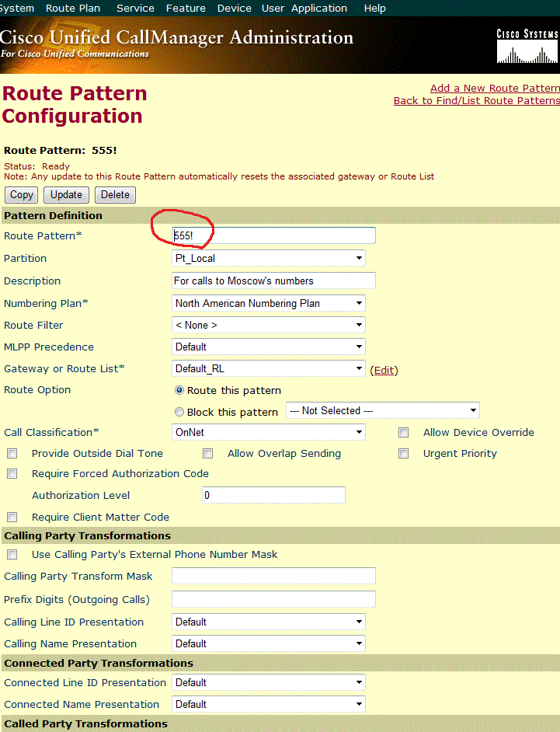Image resolution: width=560 pixels, height=732 pixels.
Task: Check the Urgent Priority box
Action: click(404, 454)
